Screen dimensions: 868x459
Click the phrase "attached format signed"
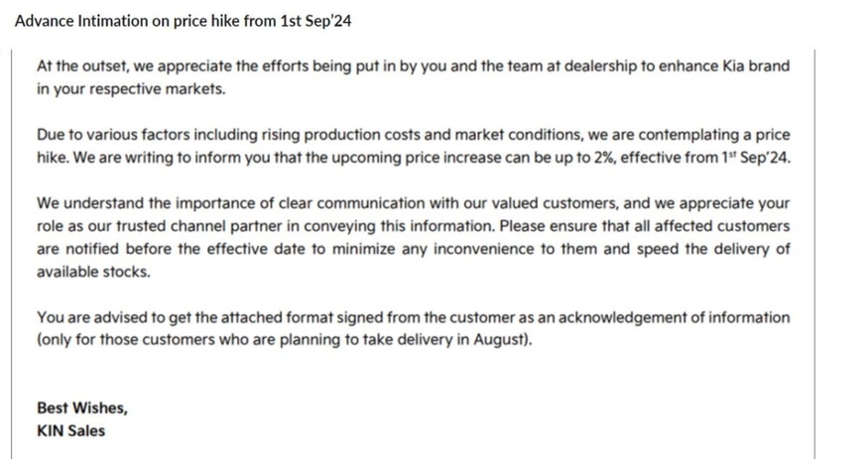(x=302, y=318)
